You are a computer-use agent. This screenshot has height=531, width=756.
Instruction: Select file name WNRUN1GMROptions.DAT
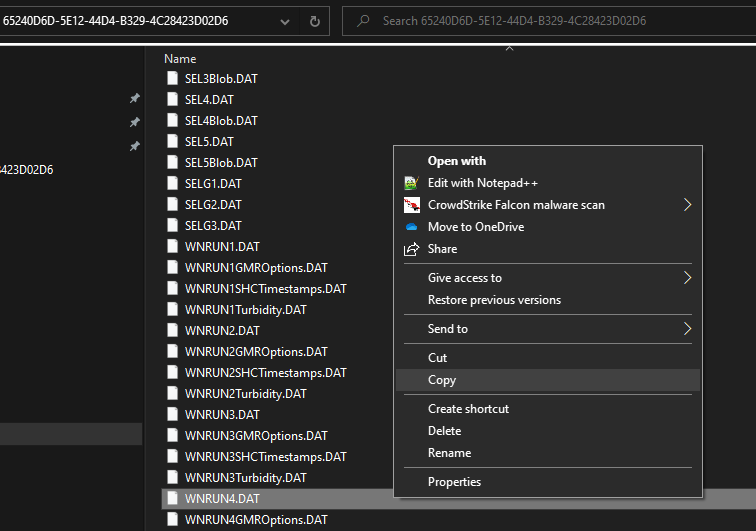(x=256, y=268)
